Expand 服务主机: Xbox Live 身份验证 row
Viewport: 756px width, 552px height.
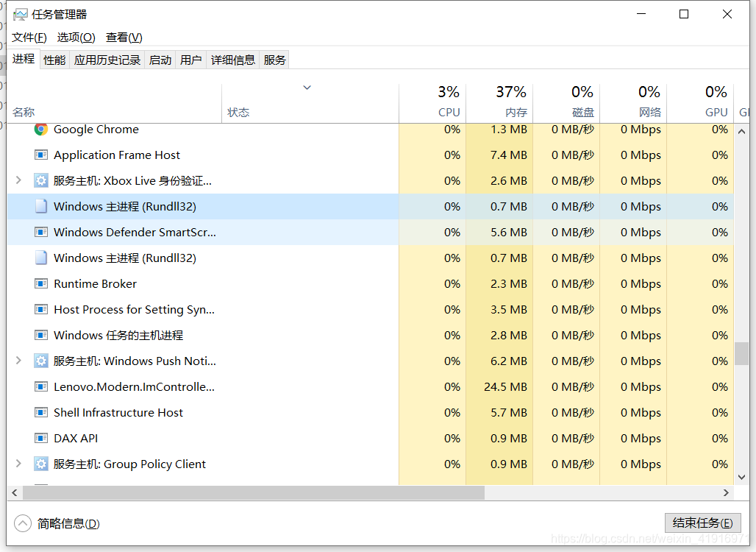[18, 180]
